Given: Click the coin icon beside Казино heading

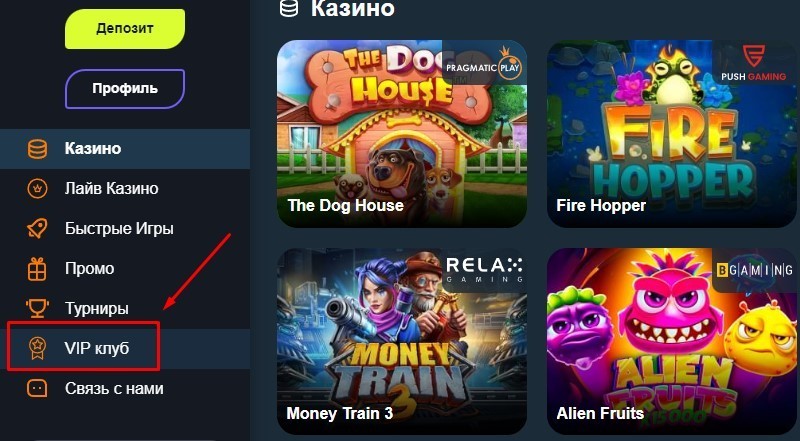Looking at the screenshot, I should (289, 8).
